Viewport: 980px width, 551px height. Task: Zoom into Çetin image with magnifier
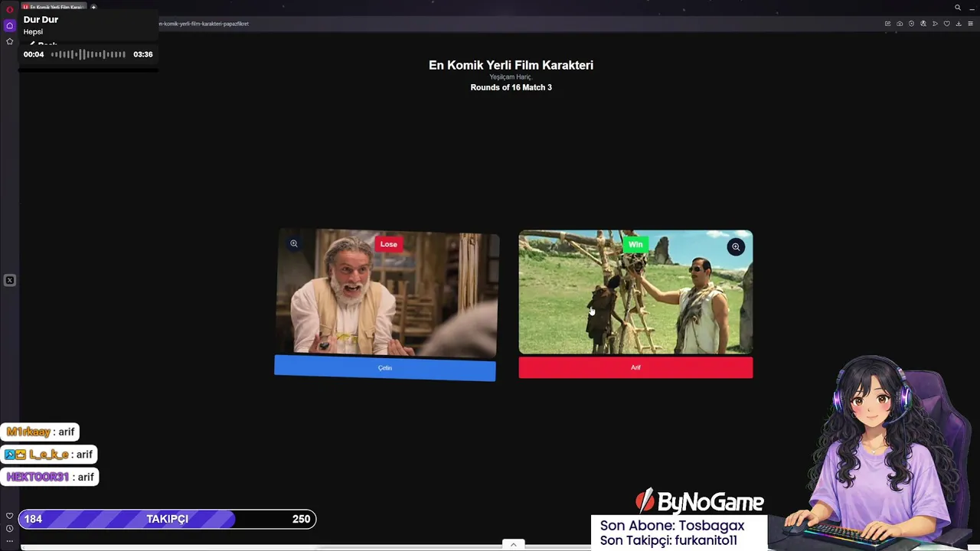click(x=294, y=243)
